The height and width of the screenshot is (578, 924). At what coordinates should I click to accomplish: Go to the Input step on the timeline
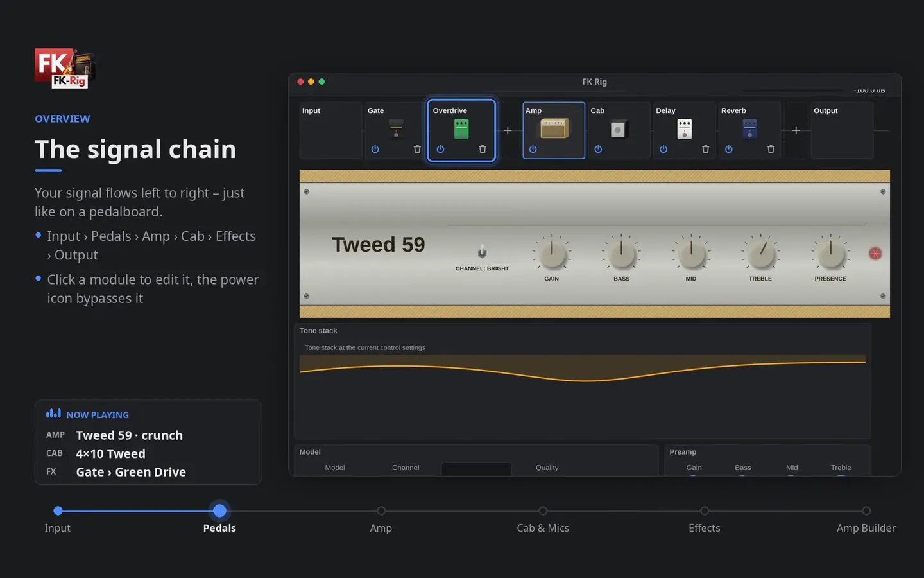pyautogui.click(x=58, y=511)
